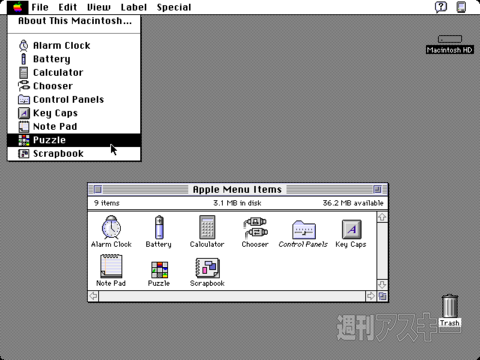
Task: Click the "9 items" status text
Action: 107,203
